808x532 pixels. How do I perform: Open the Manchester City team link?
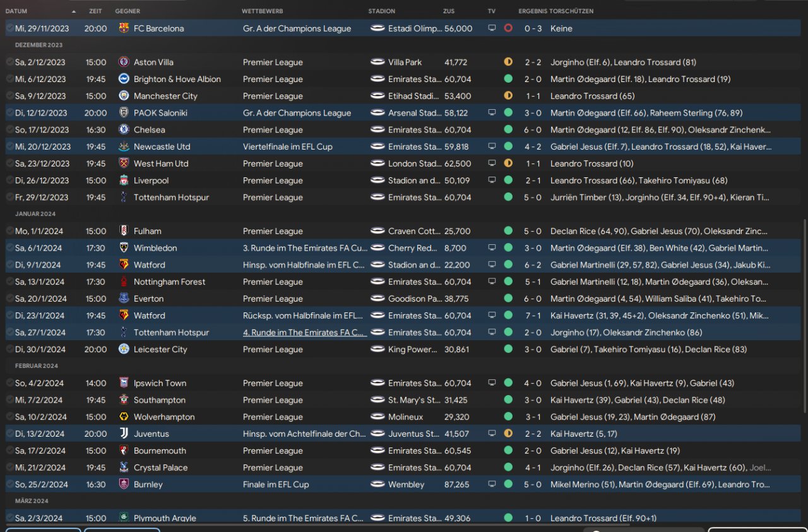point(165,96)
